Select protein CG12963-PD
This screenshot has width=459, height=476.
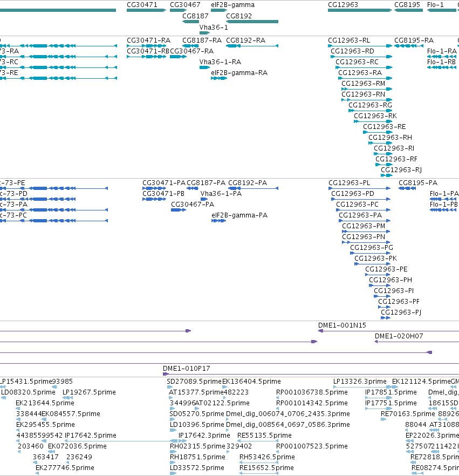pos(353,194)
